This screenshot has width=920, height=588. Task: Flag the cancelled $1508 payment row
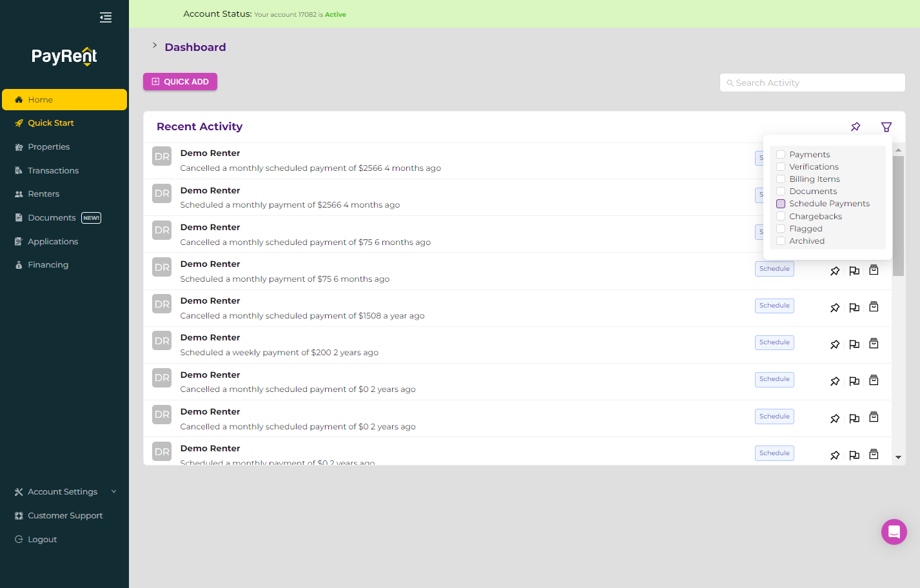pos(854,308)
